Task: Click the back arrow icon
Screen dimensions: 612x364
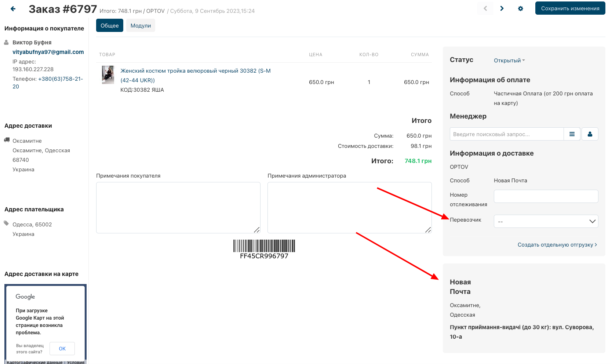Action: [13, 9]
